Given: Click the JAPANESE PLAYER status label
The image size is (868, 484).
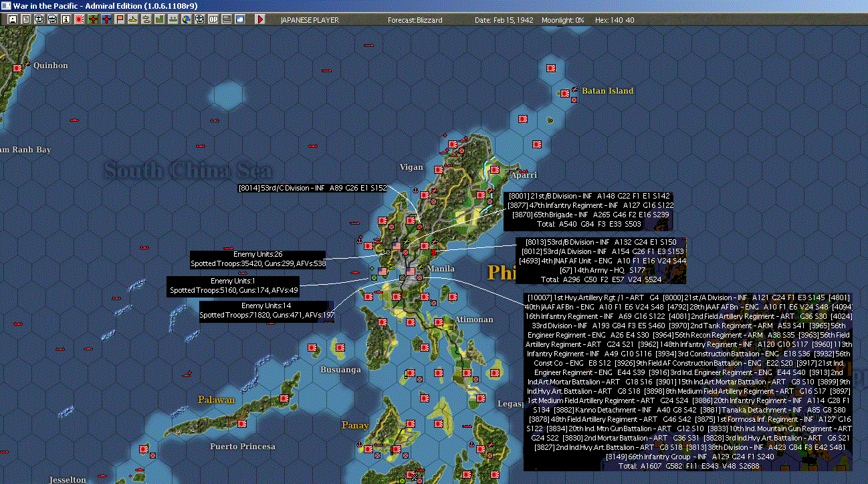Looking at the screenshot, I should pyautogui.click(x=310, y=20).
